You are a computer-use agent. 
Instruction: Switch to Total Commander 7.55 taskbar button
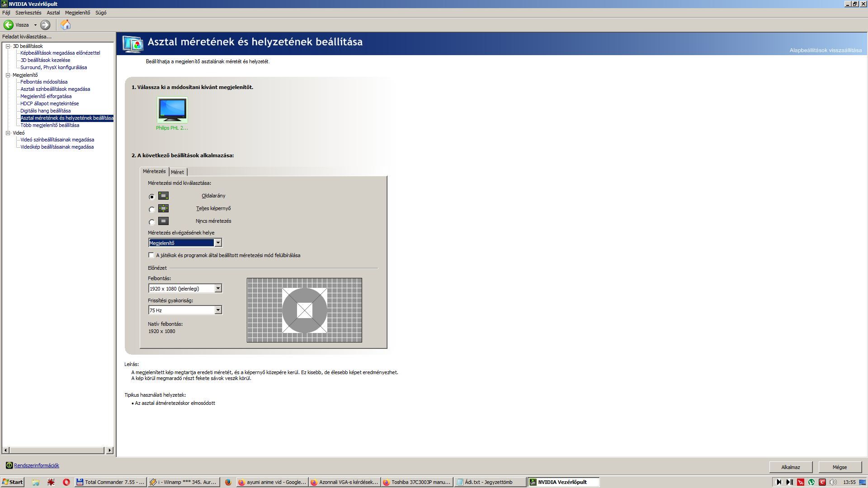coord(111,482)
